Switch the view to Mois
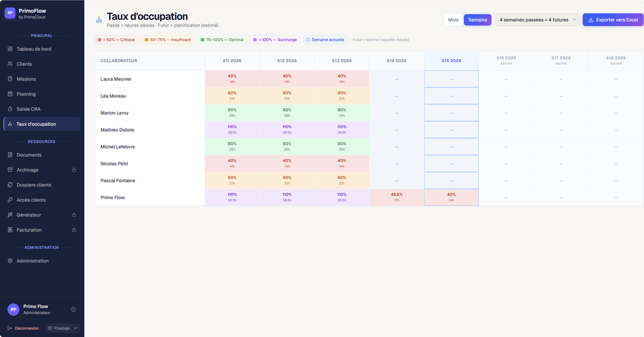Screen dimensions: 644x337 pos(453,20)
